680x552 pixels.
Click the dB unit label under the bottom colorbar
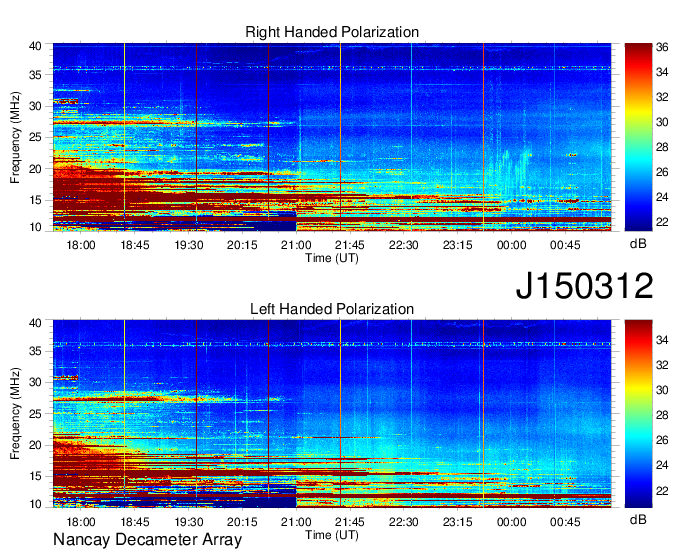[x=638, y=519]
